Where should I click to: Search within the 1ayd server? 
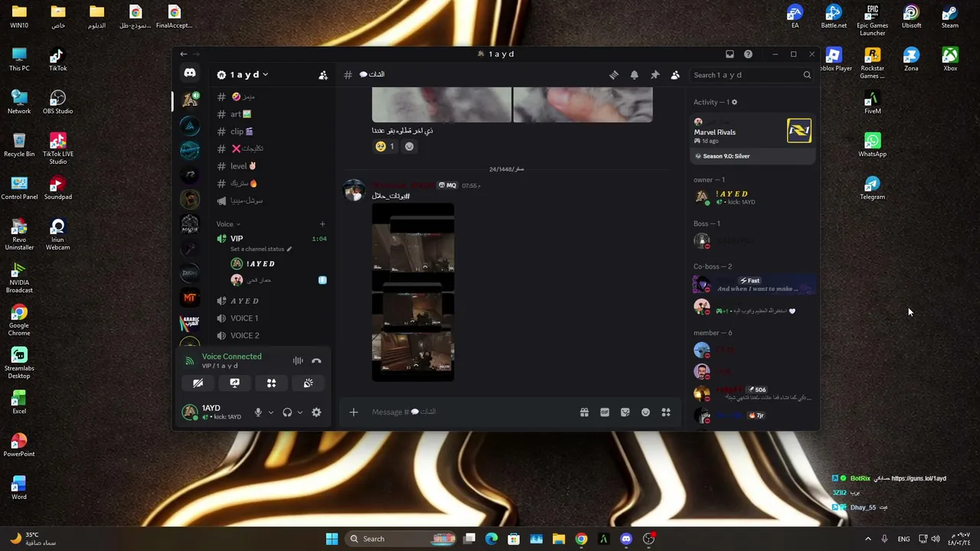752,75
